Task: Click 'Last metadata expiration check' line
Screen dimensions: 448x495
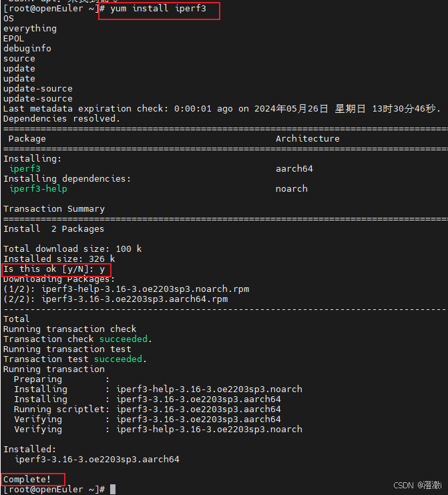Action: point(222,109)
